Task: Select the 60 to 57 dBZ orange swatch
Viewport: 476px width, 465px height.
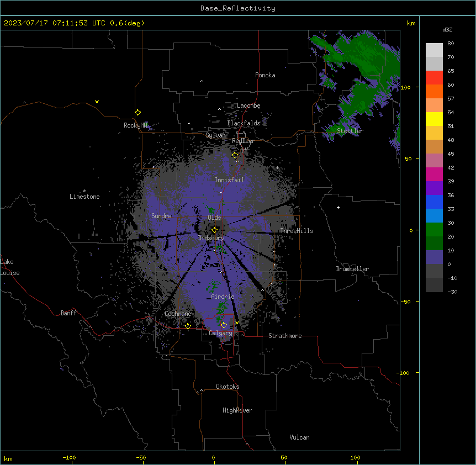Action: pyautogui.click(x=434, y=91)
